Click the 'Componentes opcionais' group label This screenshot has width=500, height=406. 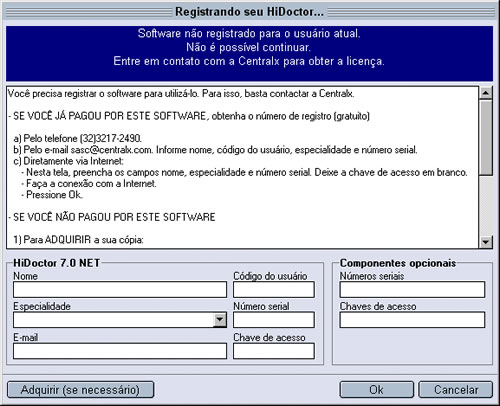click(x=398, y=263)
